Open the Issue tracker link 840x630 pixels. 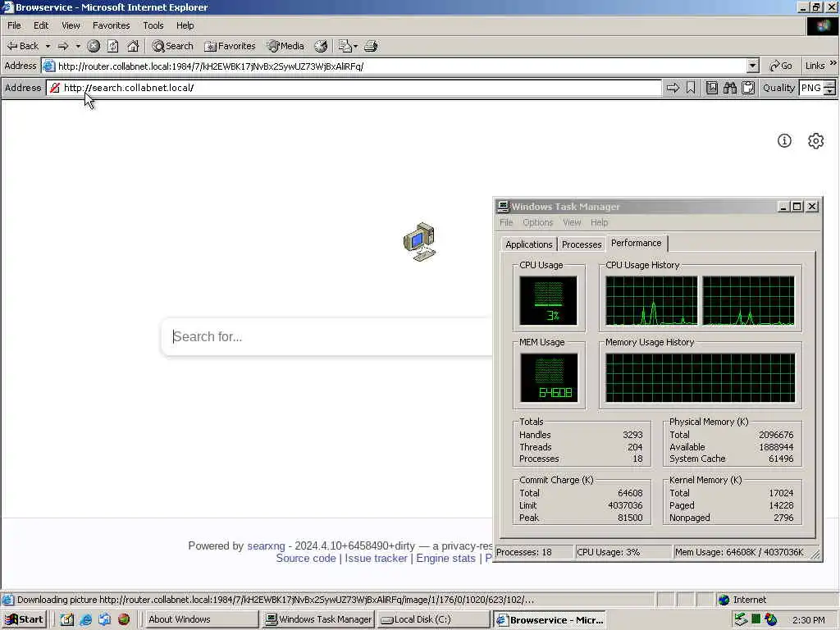point(376,558)
